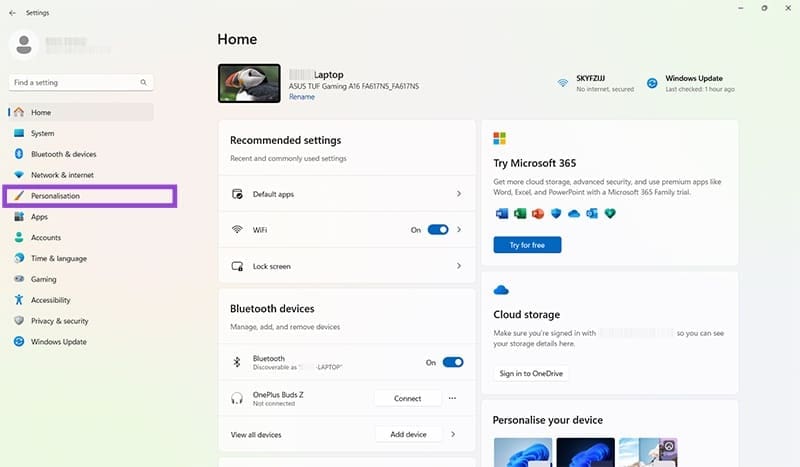Select the light blue bloom theme thumbnail

coord(523,452)
